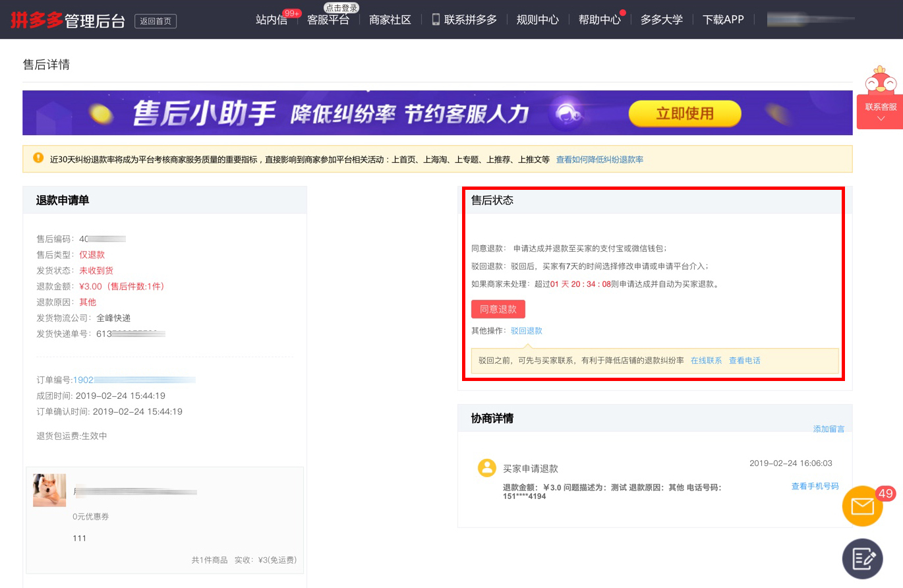Open 多多大学 in top navigation
903x588 pixels.
tap(662, 20)
